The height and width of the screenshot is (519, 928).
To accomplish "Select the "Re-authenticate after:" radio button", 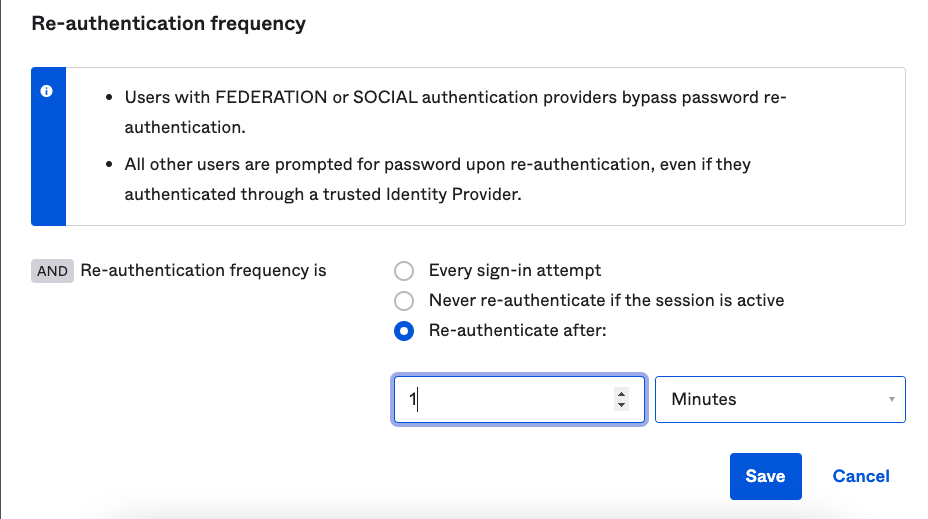I will (x=404, y=331).
